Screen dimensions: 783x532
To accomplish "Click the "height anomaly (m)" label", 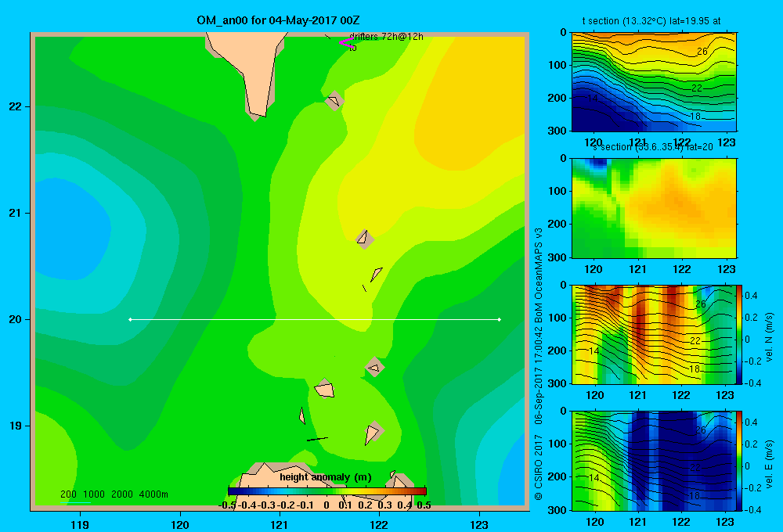I will coord(326,477).
